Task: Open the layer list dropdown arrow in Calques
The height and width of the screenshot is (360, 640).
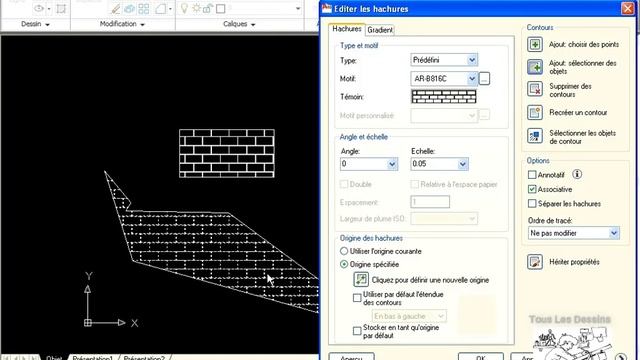Action: click(298, 9)
